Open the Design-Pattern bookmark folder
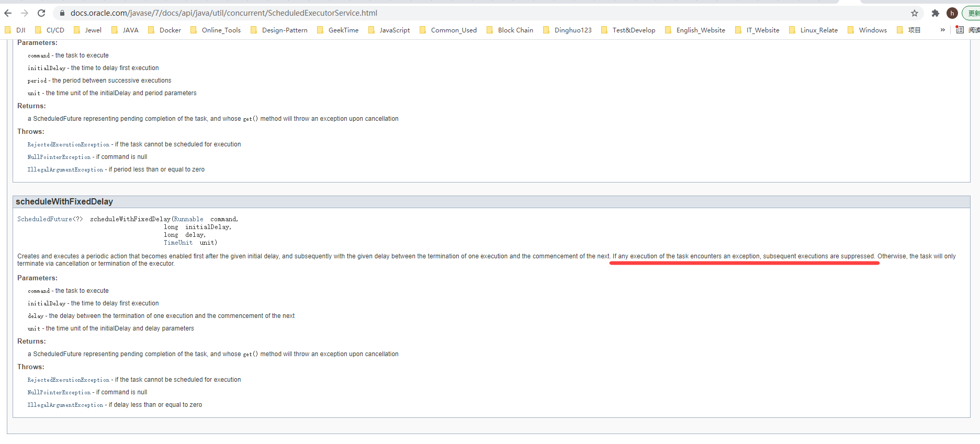 tap(279, 30)
